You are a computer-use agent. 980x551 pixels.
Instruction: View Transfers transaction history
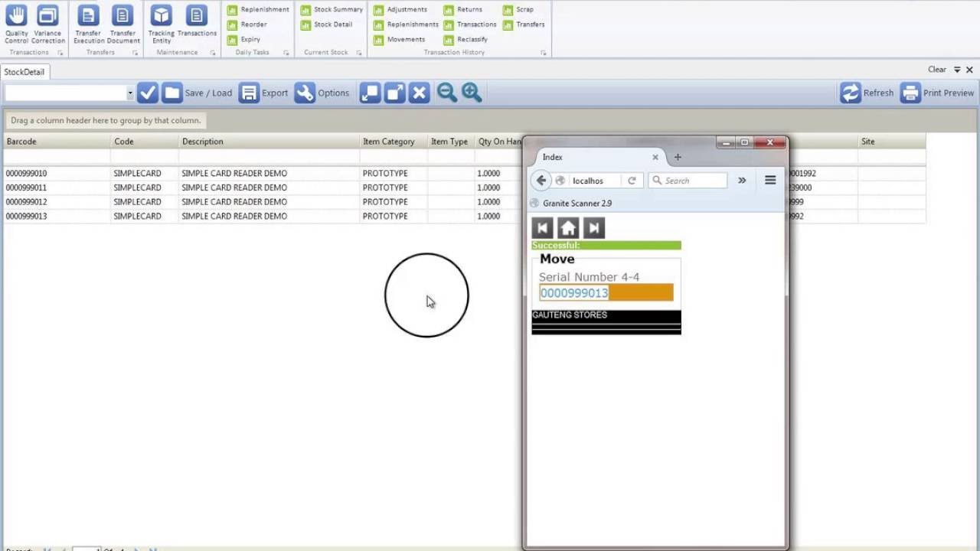[524, 24]
